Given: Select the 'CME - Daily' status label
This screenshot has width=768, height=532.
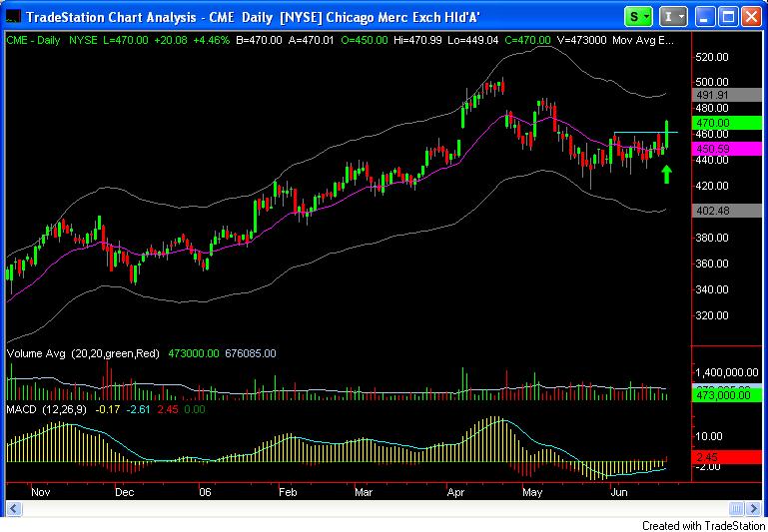Looking at the screenshot, I should (33, 41).
